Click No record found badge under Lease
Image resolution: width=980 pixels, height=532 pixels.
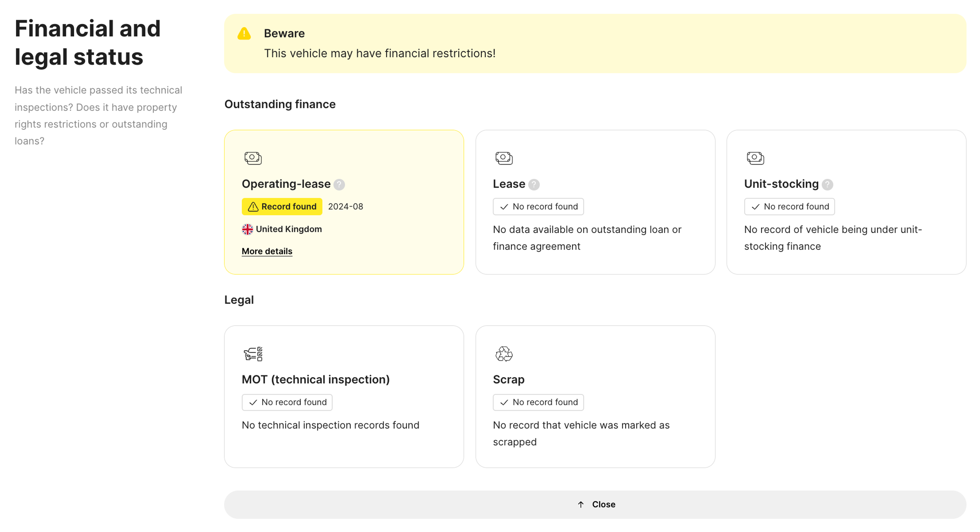pos(538,206)
